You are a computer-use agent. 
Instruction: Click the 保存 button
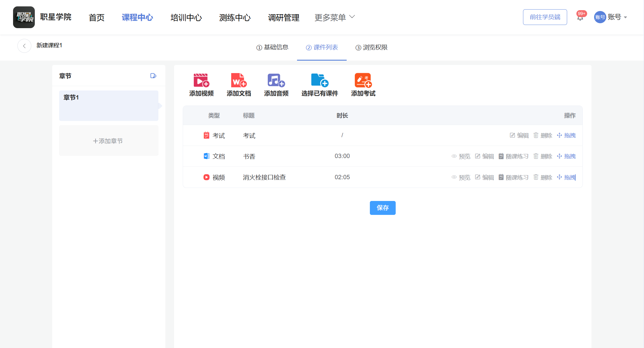tap(383, 208)
